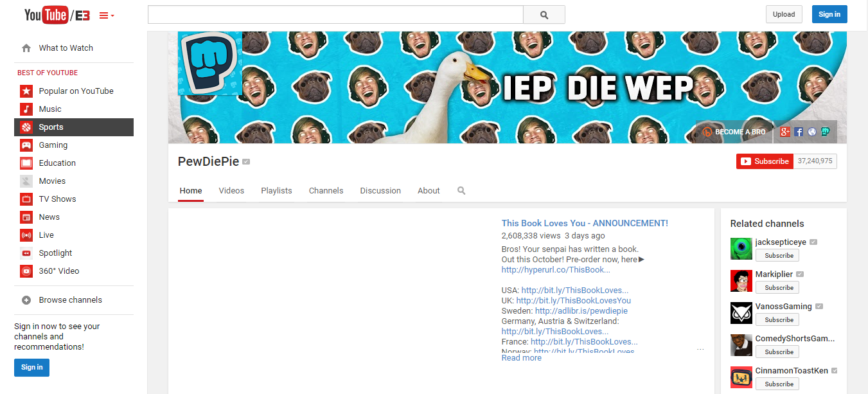The image size is (868, 394).
Task: Open the Sweden adlibr.is/pewdiepie link
Action: pyautogui.click(x=581, y=311)
